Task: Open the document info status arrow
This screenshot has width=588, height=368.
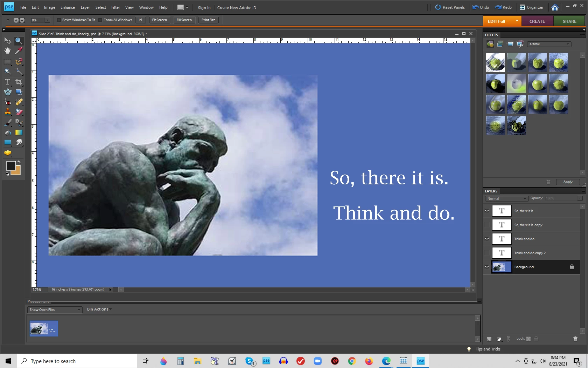Action: point(110,290)
